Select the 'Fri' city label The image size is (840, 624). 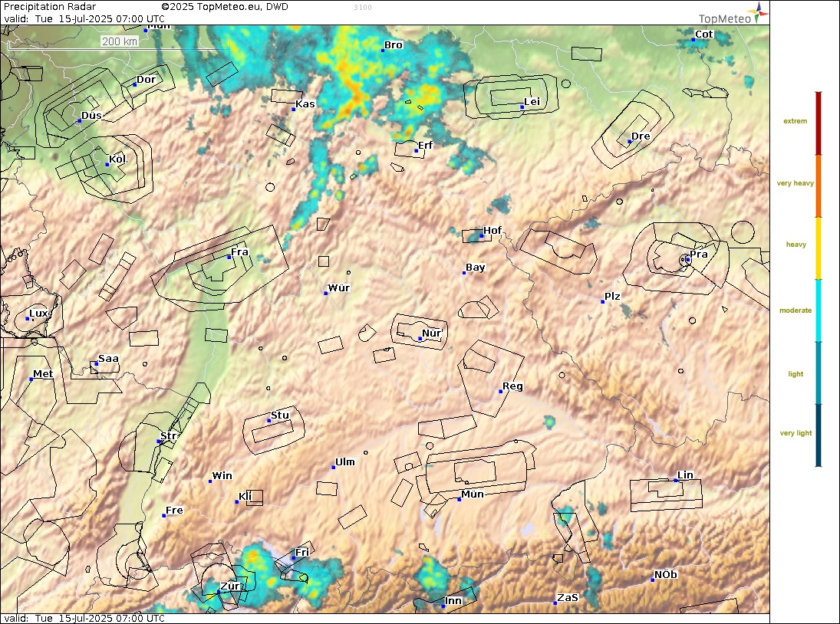pyautogui.click(x=302, y=552)
